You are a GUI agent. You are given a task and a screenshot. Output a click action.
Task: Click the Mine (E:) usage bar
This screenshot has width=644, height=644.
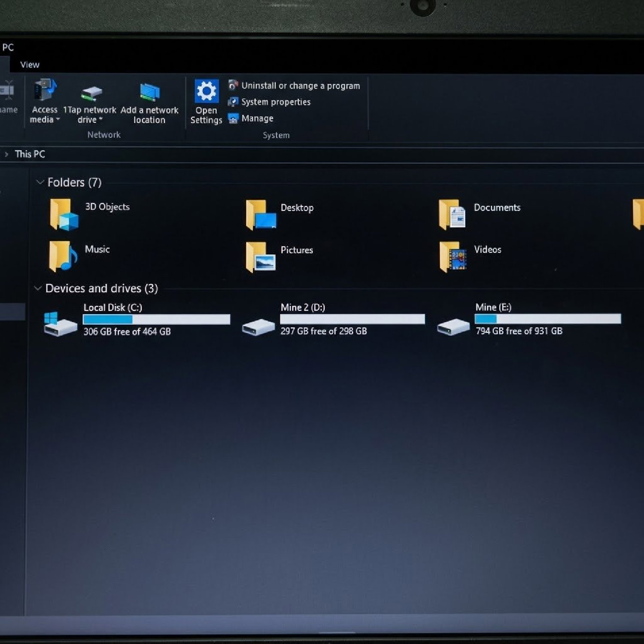click(548, 319)
